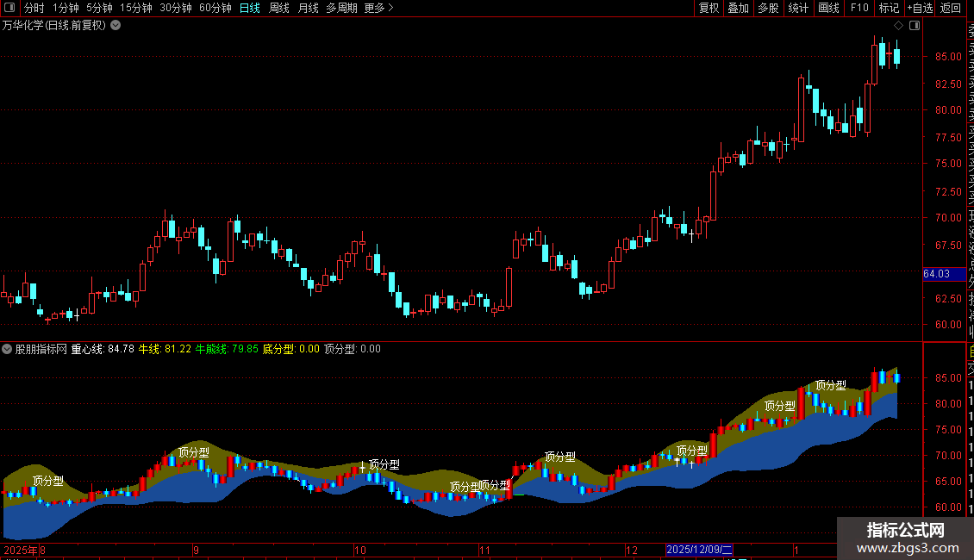Image resolution: width=974 pixels, height=560 pixels.
Task: Click the 标记 mark button
Action: (x=889, y=8)
